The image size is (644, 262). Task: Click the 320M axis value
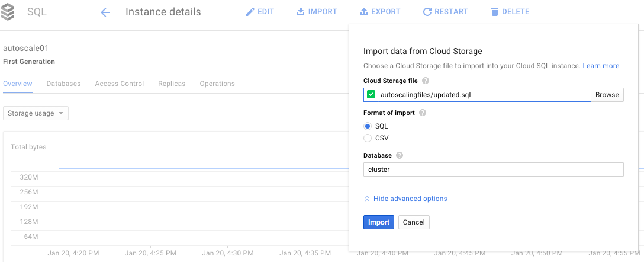tap(29, 177)
